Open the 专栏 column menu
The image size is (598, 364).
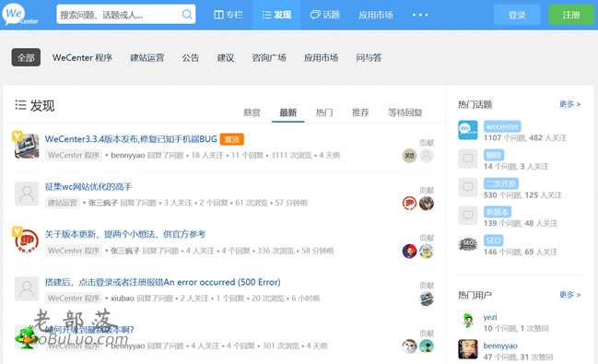[x=229, y=15]
